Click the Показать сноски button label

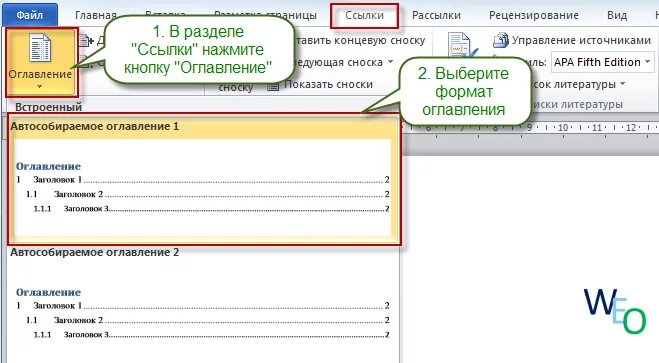[328, 84]
